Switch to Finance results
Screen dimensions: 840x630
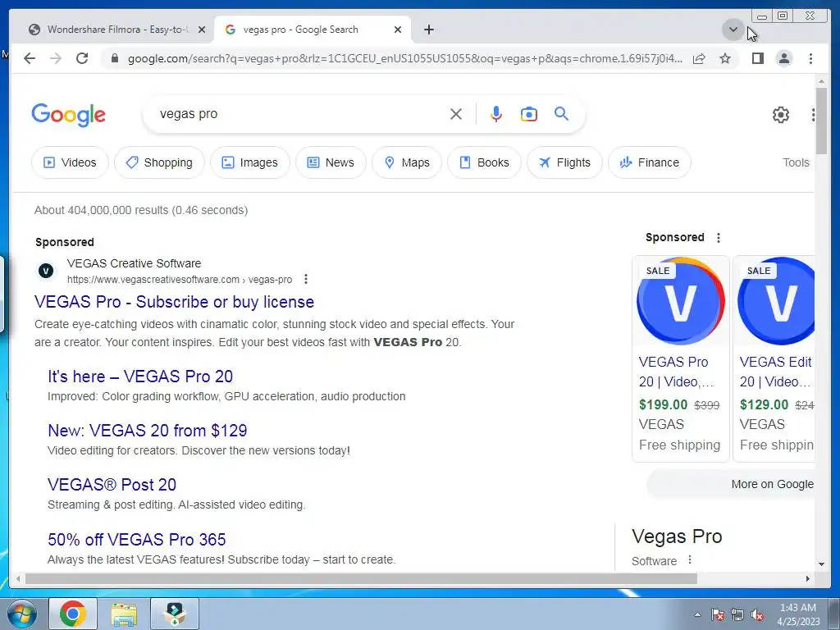click(650, 162)
